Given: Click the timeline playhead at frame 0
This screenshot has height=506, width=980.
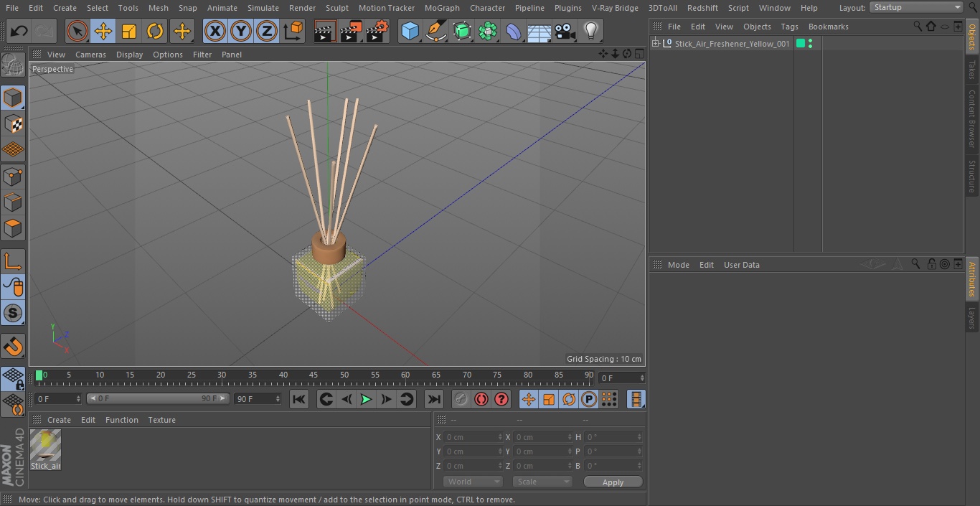Looking at the screenshot, I should click(39, 375).
